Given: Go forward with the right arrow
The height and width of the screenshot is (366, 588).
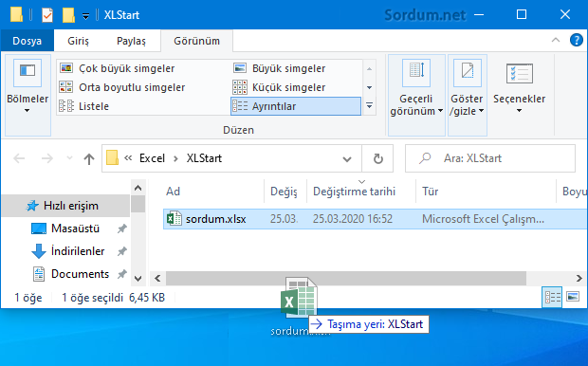Looking at the screenshot, I should point(46,158).
